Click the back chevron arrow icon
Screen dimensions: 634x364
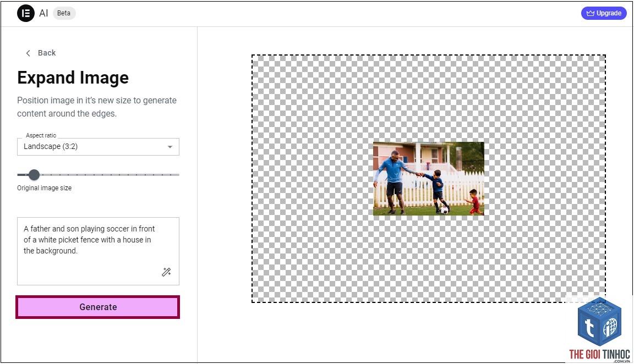click(x=28, y=53)
